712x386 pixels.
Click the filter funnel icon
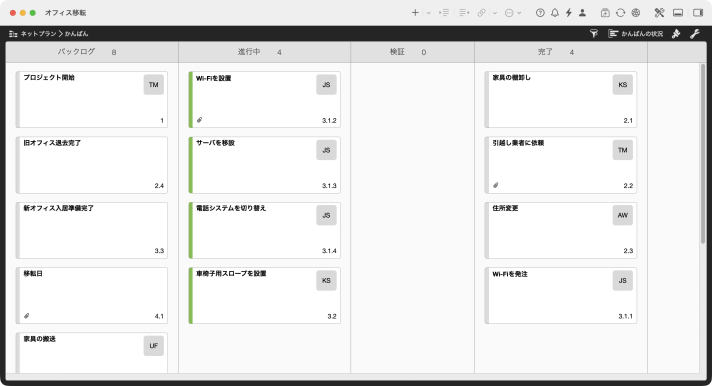coord(593,33)
